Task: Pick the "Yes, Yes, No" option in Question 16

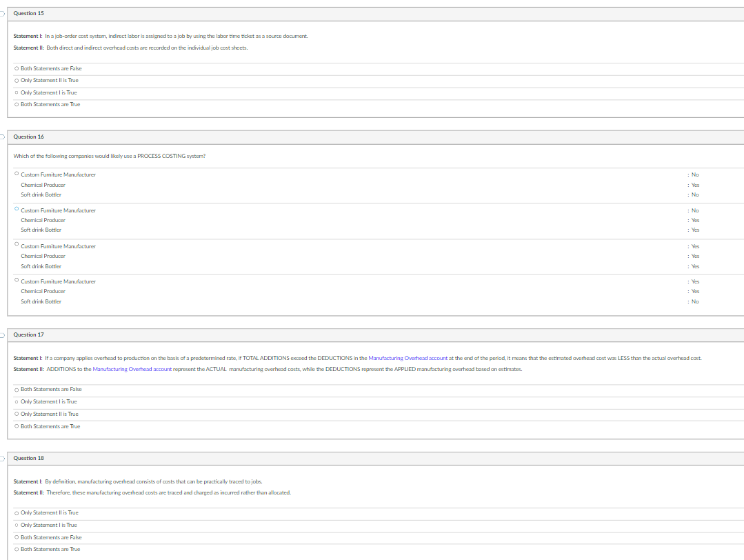Action: [16, 281]
